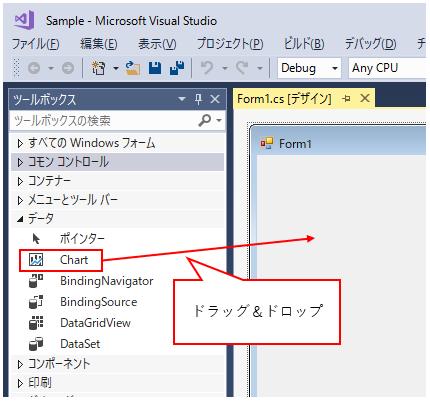Click the Save floppy disk icon

pyautogui.click(x=155, y=68)
